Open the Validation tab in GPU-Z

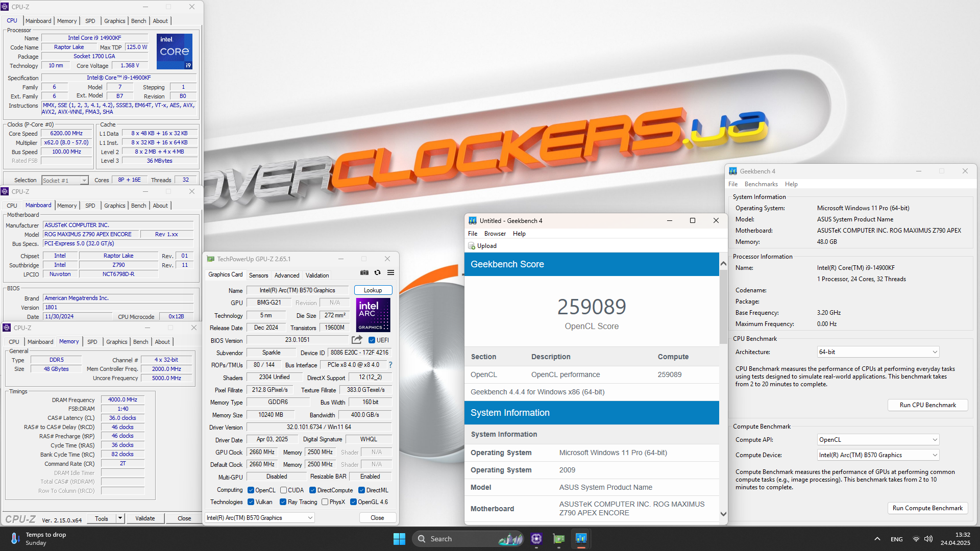pos(317,275)
